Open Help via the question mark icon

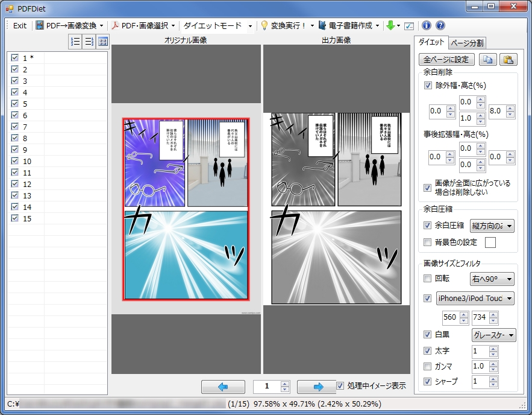[440, 25]
